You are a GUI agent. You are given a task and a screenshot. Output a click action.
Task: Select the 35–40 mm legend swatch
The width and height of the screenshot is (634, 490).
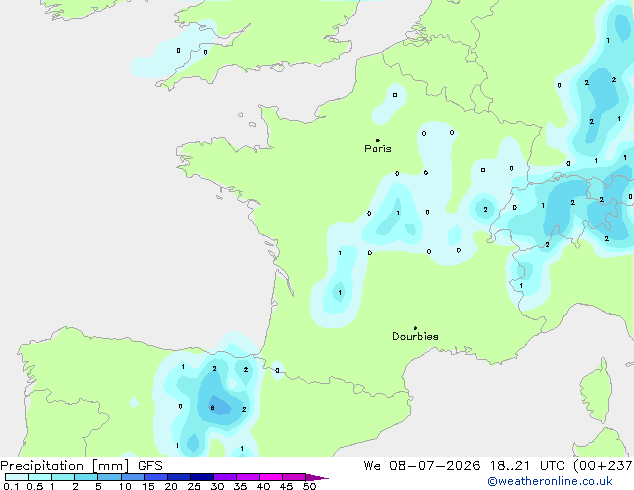248,477
